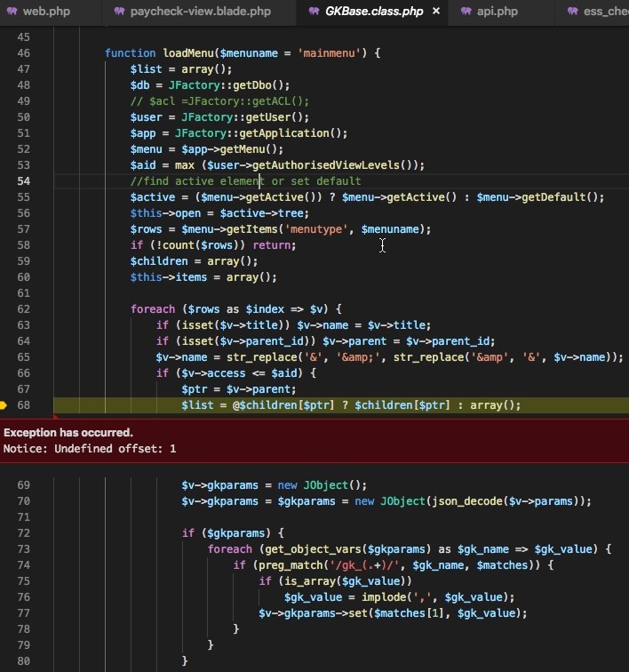629x672 pixels.
Task: Click line number 46 in the gutter
Action: [23, 53]
